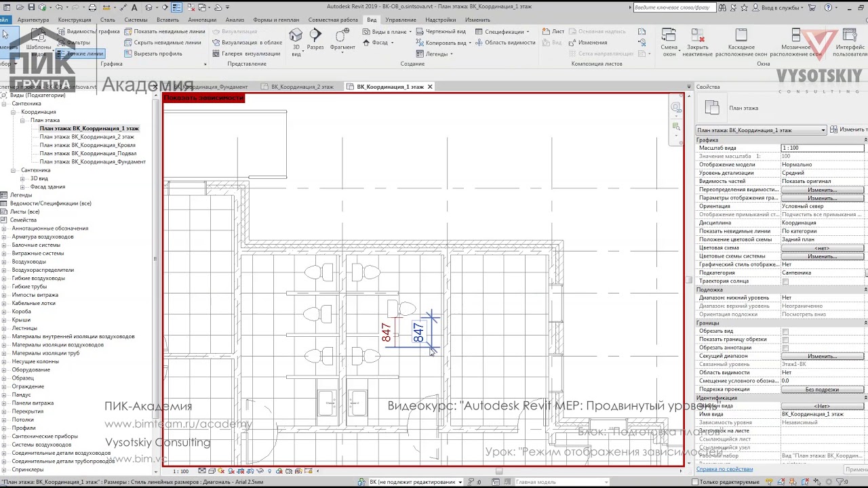Click Показать невидимые линии tool
The image size is (868, 488).
point(163,32)
